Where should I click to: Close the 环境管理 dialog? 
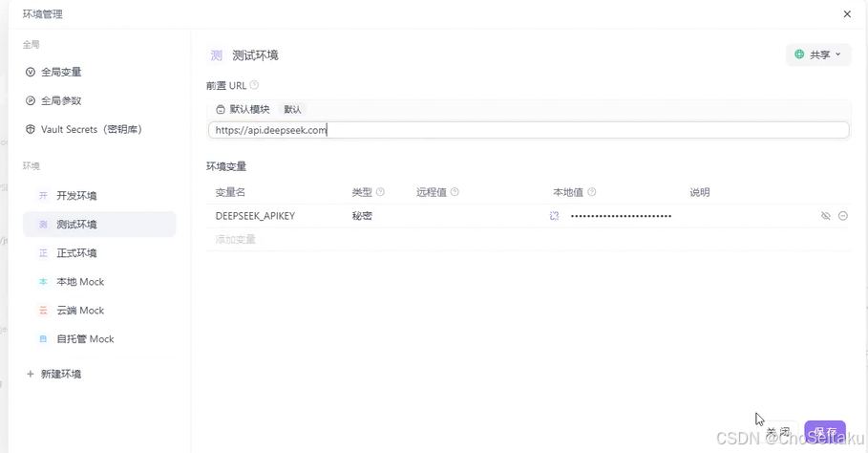click(x=847, y=13)
